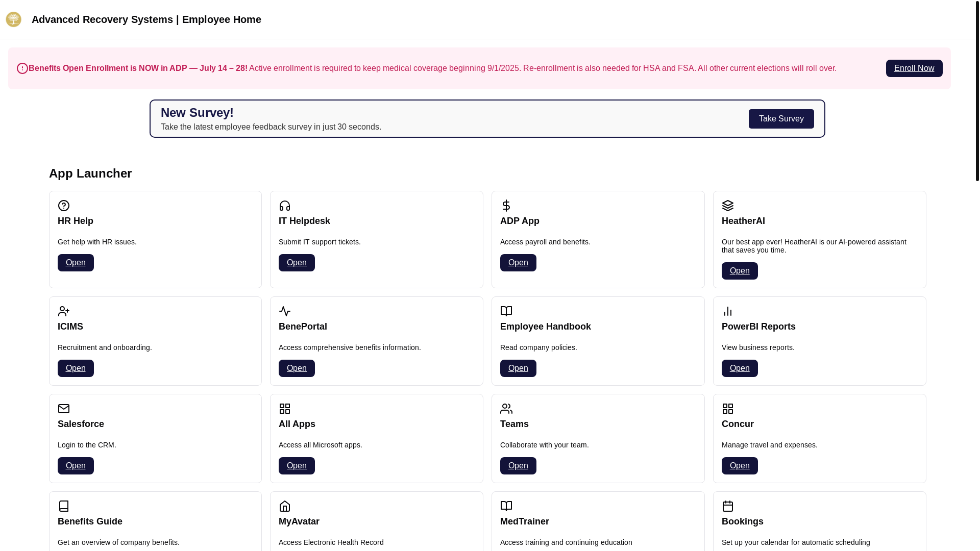The width and height of the screenshot is (980, 551).
Task: Click the page vertical scrollbar
Action: [977, 92]
